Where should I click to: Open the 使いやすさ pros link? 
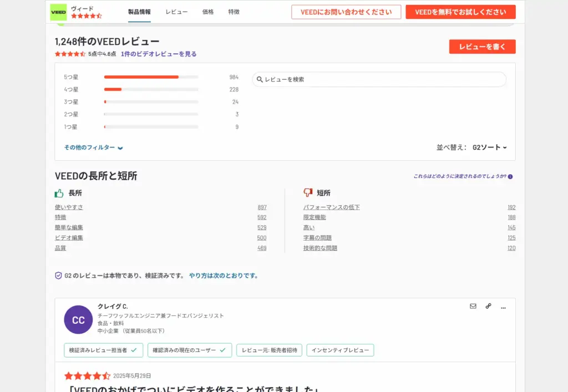(x=69, y=207)
